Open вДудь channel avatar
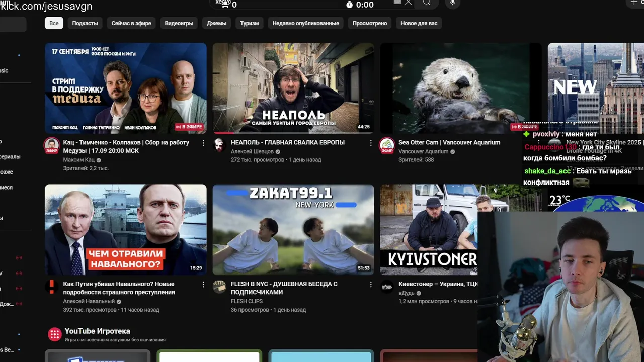644x362 pixels. (386, 287)
